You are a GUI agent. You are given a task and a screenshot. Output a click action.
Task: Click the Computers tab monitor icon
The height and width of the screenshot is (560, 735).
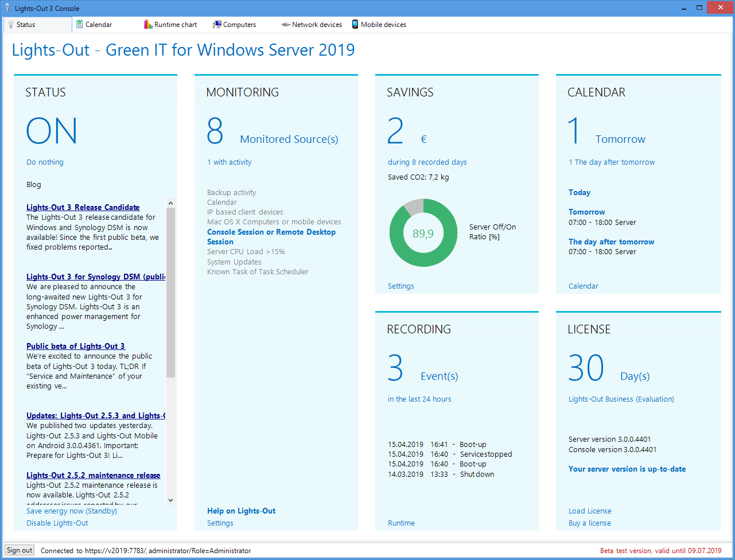point(217,25)
